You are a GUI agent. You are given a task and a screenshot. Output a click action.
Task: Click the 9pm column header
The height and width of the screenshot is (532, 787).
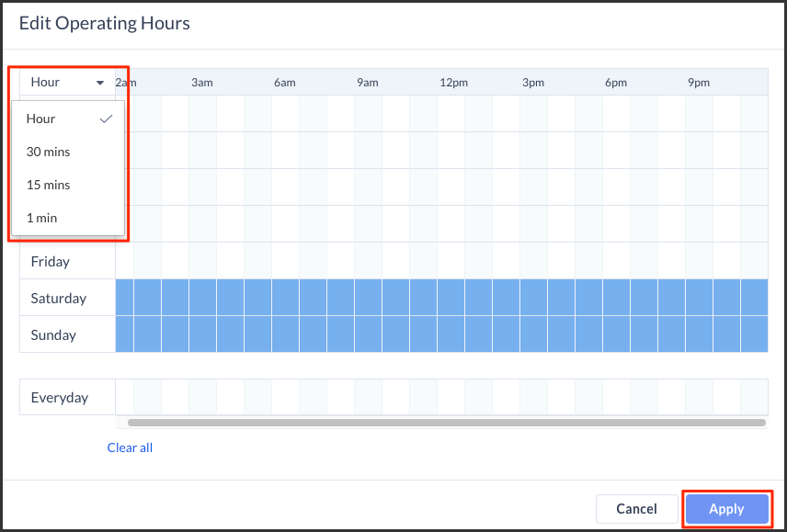[x=699, y=83]
